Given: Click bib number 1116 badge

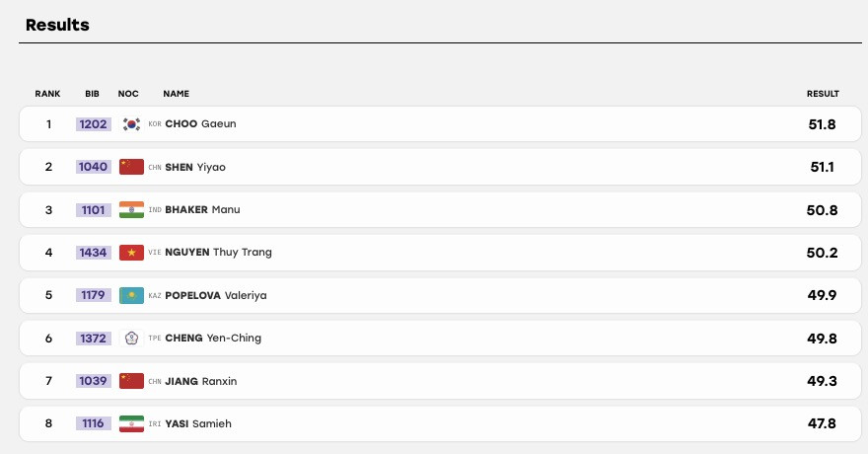Looking at the screenshot, I should click(93, 423).
